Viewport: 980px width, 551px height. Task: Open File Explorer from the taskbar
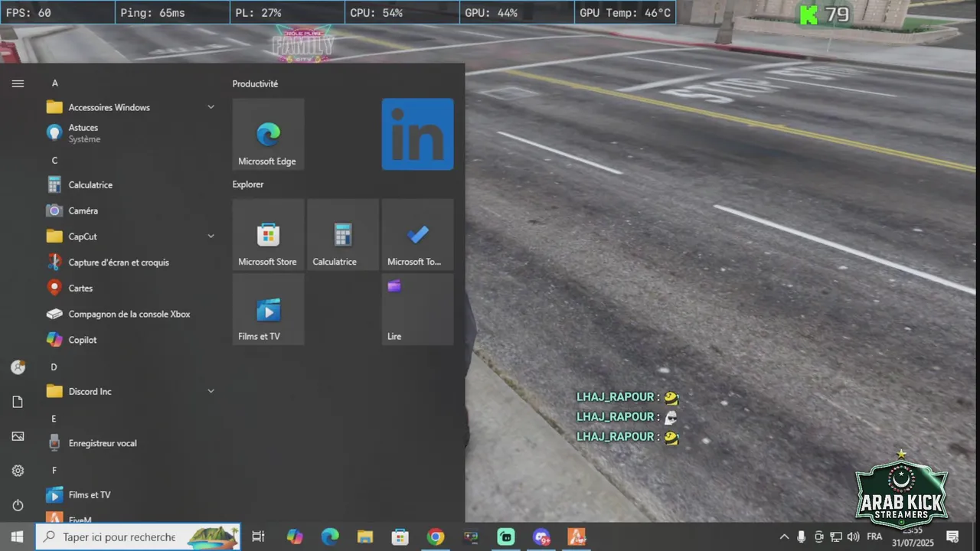(365, 536)
